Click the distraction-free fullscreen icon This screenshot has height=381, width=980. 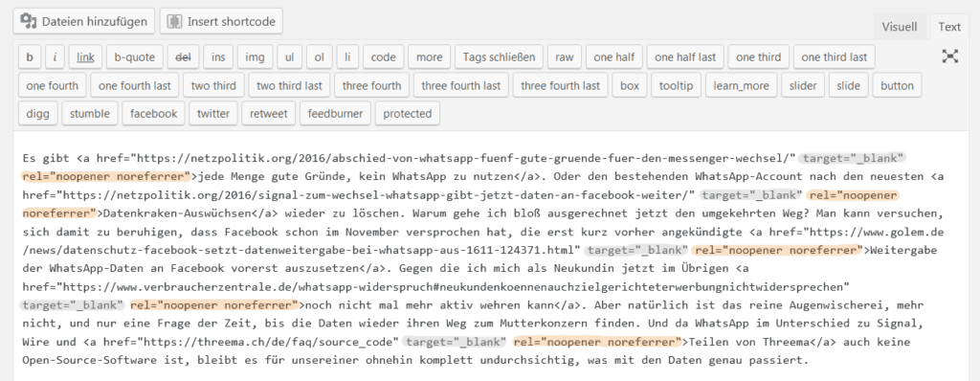950,56
